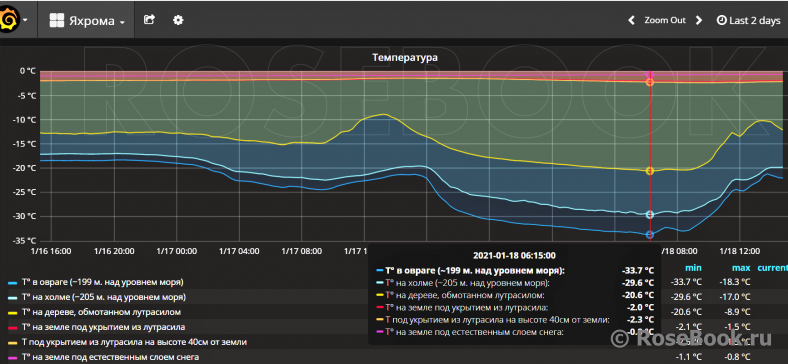Screen dimensions: 788x364
Task: Sort legend by the current column header
Action: pos(772,268)
